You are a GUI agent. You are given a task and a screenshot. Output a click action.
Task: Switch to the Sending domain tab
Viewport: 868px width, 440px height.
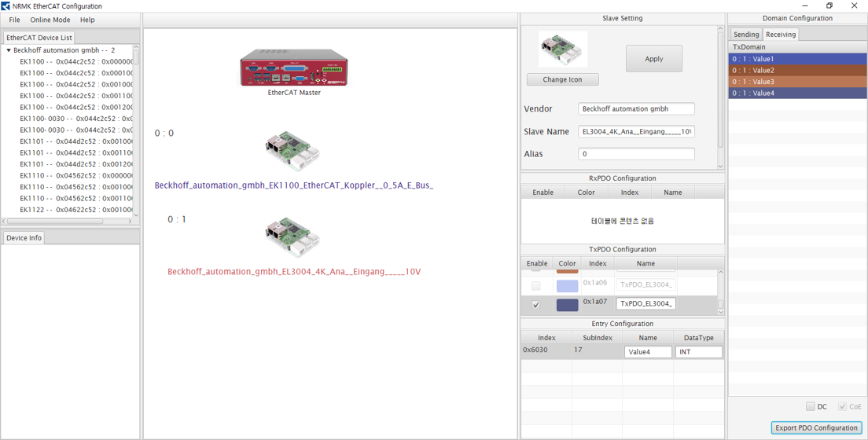click(x=746, y=35)
